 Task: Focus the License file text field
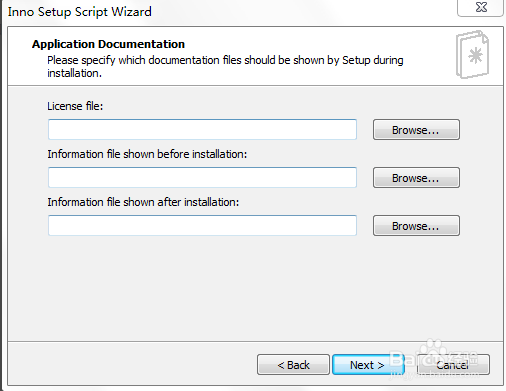point(202,129)
